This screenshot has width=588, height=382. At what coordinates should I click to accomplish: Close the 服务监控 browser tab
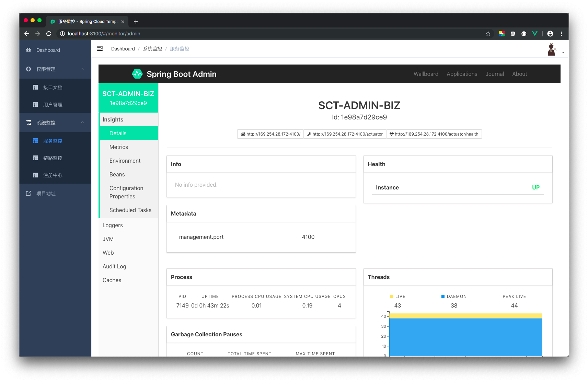click(x=123, y=22)
